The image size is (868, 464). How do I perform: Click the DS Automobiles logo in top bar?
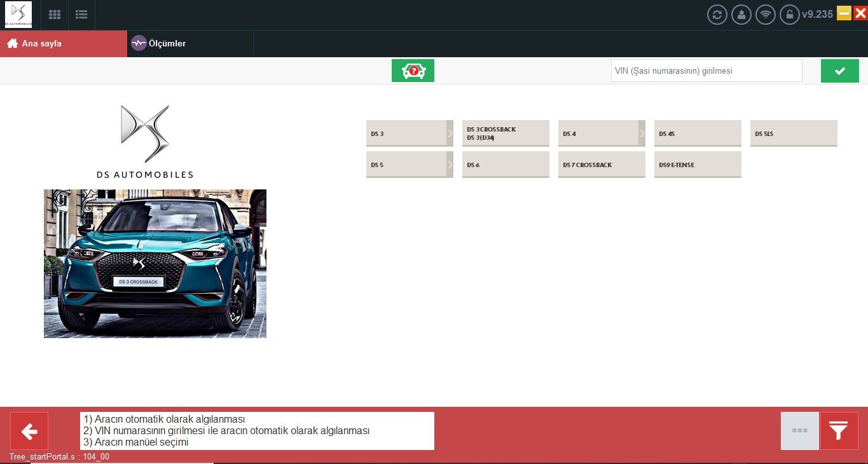click(x=18, y=15)
